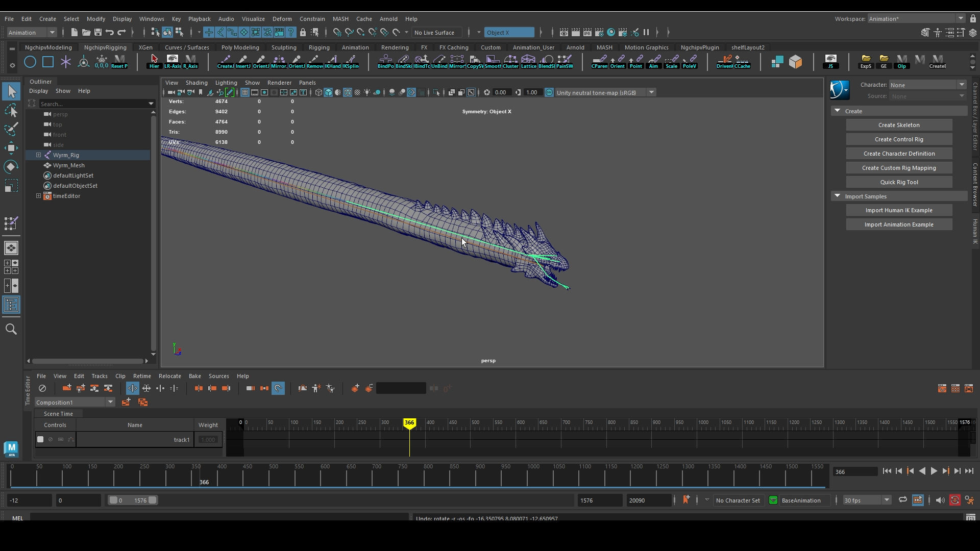Image resolution: width=980 pixels, height=551 pixels.
Task: Click the Quick Rig Tool button
Action: pyautogui.click(x=898, y=182)
